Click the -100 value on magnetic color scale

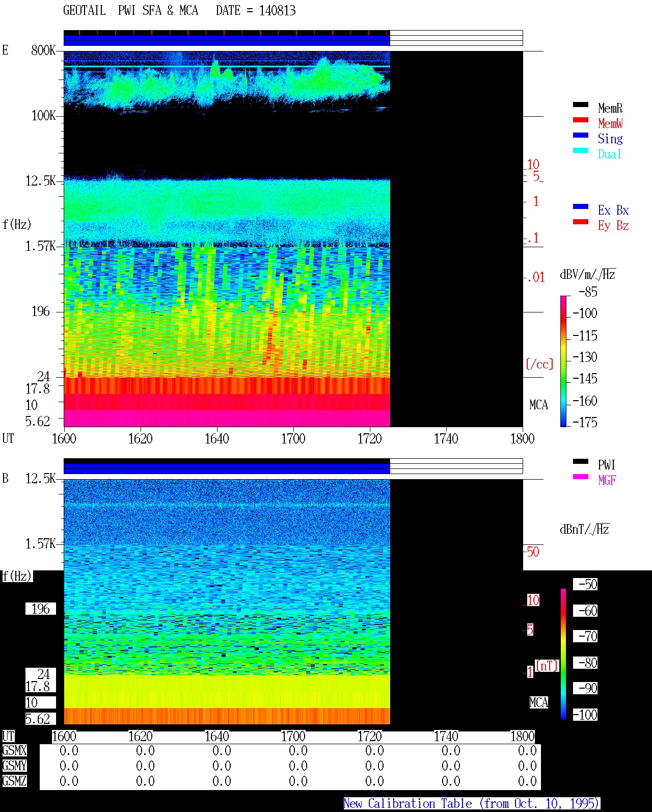[x=585, y=715]
